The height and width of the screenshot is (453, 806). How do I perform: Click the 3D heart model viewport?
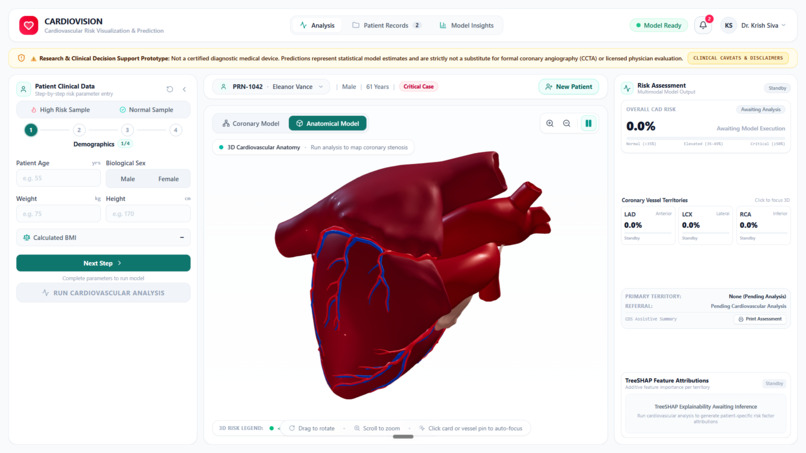(x=406, y=273)
